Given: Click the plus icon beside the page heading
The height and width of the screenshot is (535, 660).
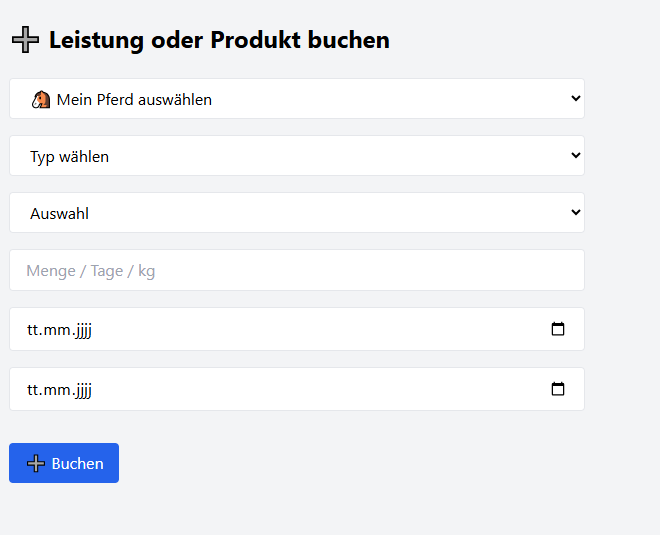Looking at the screenshot, I should pos(25,40).
